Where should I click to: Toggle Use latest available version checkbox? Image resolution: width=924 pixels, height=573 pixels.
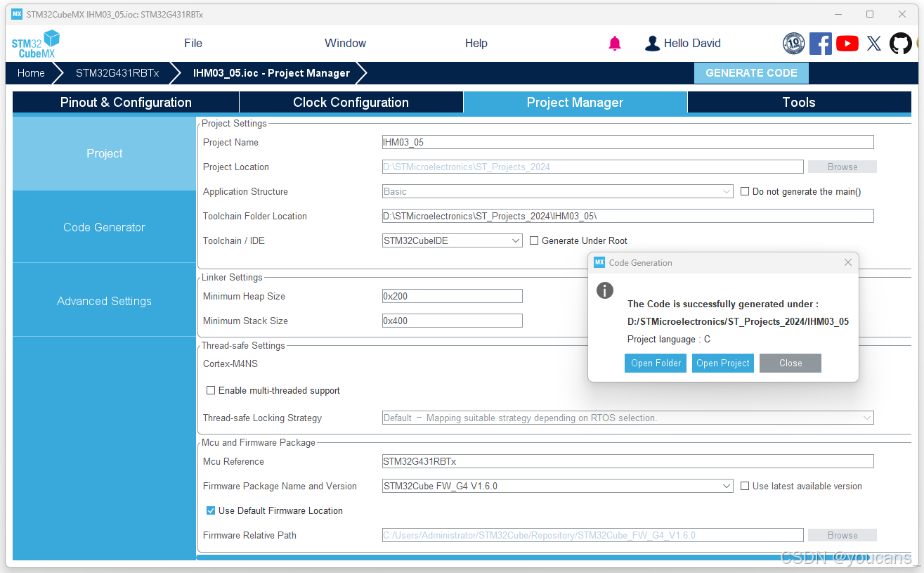tap(745, 486)
